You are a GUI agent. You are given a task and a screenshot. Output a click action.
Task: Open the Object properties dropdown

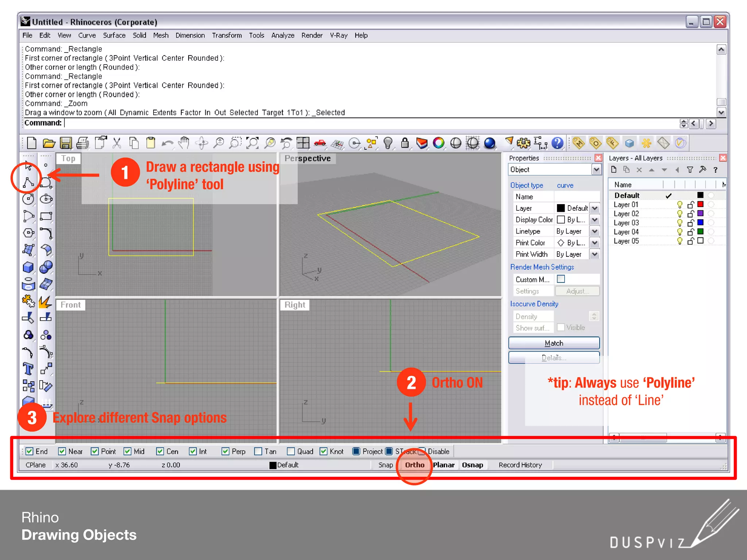coord(596,170)
